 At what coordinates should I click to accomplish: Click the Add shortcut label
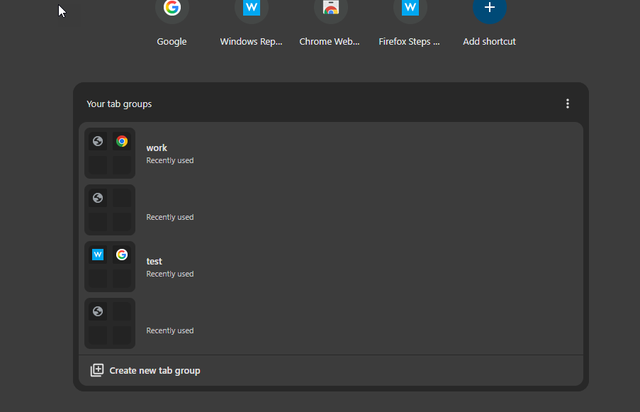click(489, 42)
